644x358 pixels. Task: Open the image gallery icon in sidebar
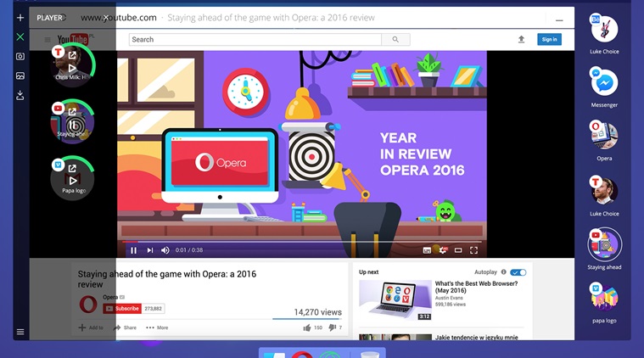[x=20, y=76]
